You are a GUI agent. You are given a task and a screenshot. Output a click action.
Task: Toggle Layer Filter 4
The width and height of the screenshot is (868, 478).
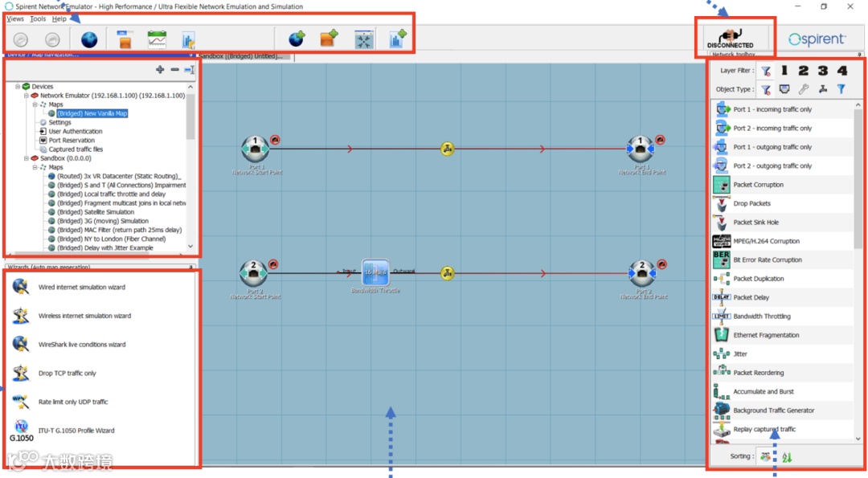pos(842,70)
